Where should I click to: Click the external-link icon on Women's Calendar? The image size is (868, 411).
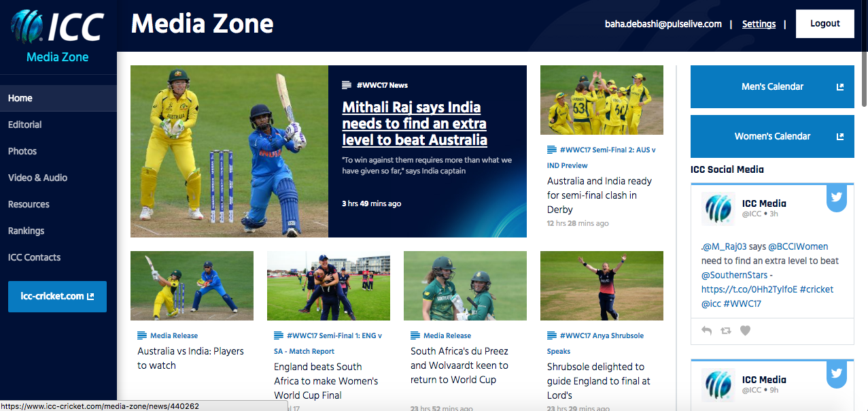point(840,136)
